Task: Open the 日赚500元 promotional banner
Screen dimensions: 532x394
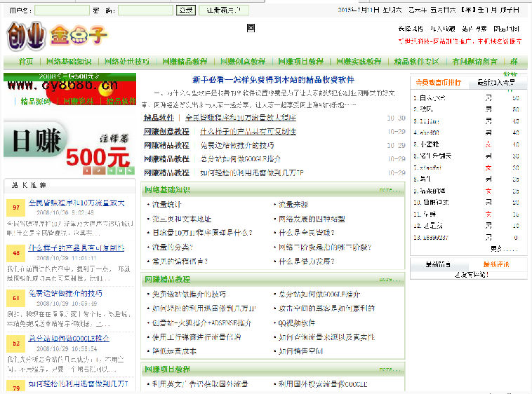Action: 69,147
